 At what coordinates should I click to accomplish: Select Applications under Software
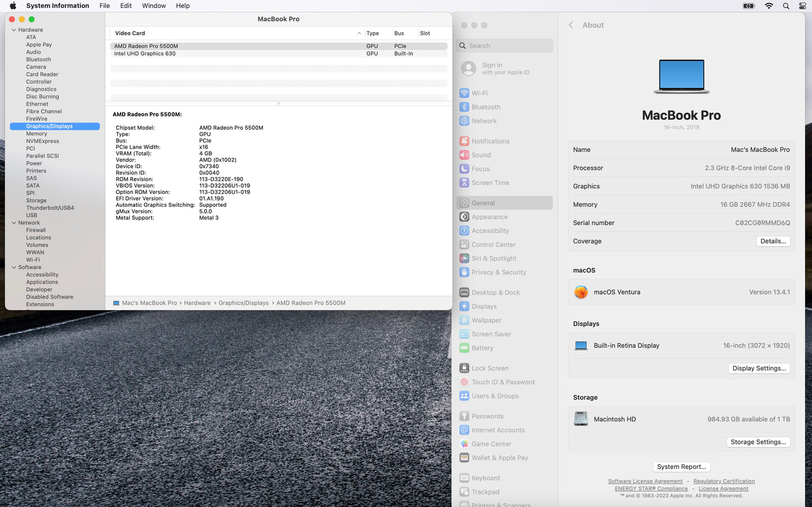point(42,282)
